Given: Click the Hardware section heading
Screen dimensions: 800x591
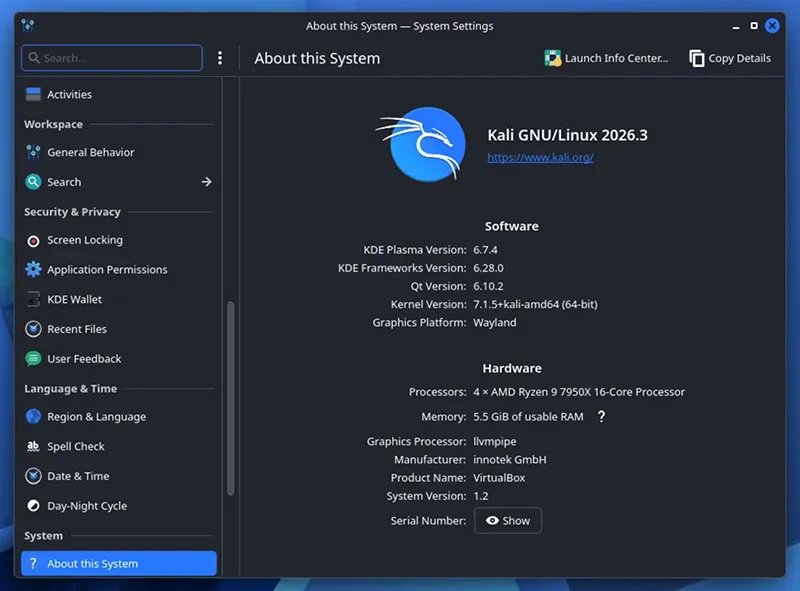Looking at the screenshot, I should (x=512, y=368).
